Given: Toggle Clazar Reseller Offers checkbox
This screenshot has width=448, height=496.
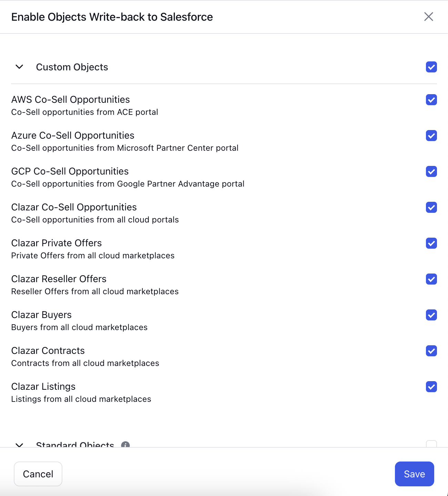Looking at the screenshot, I should pyautogui.click(x=431, y=279).
